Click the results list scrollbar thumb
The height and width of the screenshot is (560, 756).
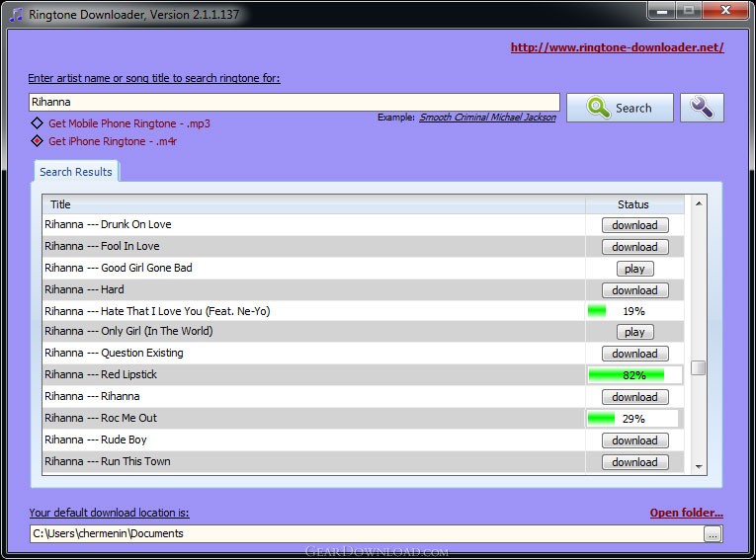(698, 367)
